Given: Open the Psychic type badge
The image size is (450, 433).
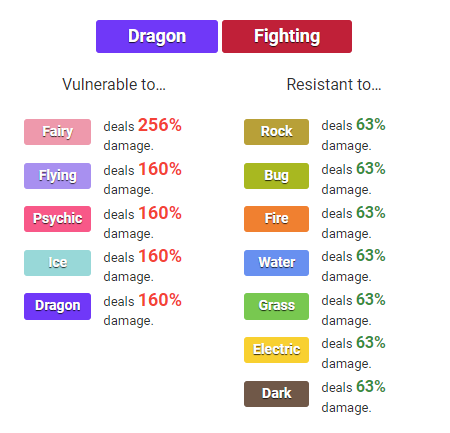Looking at the screenshot, I should coord(57,219).
